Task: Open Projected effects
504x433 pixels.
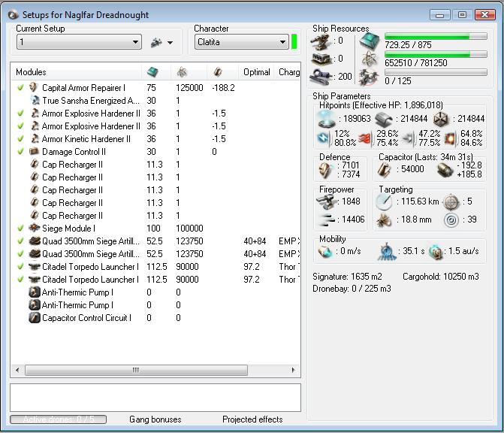Action: [252, 419]
